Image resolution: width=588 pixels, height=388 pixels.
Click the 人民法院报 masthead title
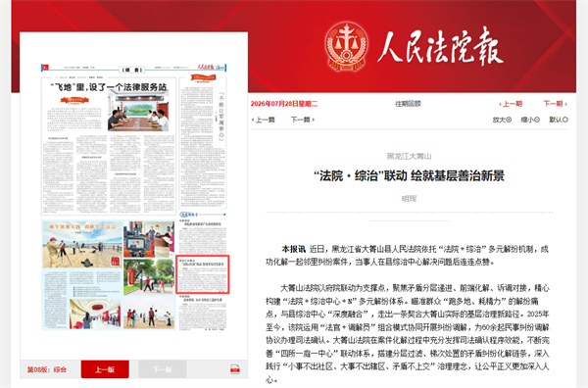coord(440,47)
